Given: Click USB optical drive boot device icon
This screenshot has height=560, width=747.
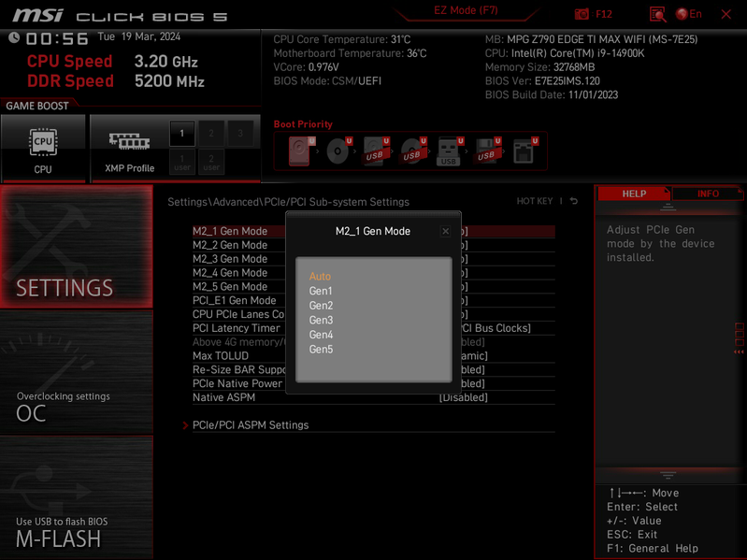Looking at the screenshot, I should [x=413, y=151].
